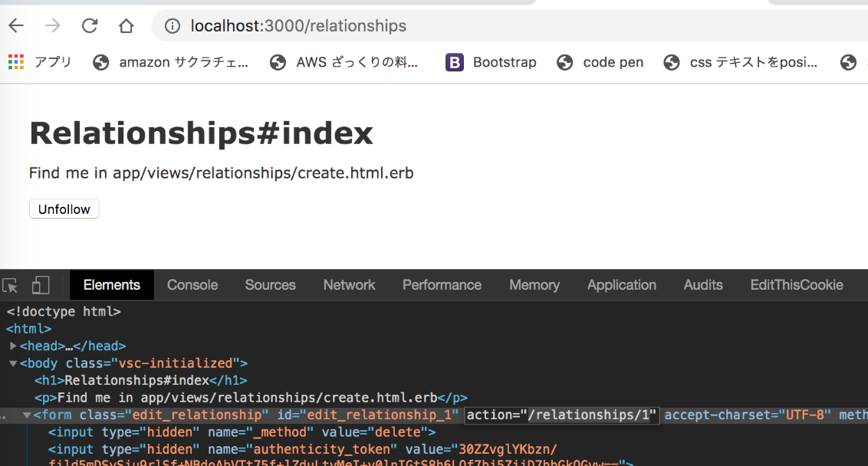This screenshot has height=466, width=868.
Task: Open the amazon サクラチェ bookmark
Action: (170, 62)
